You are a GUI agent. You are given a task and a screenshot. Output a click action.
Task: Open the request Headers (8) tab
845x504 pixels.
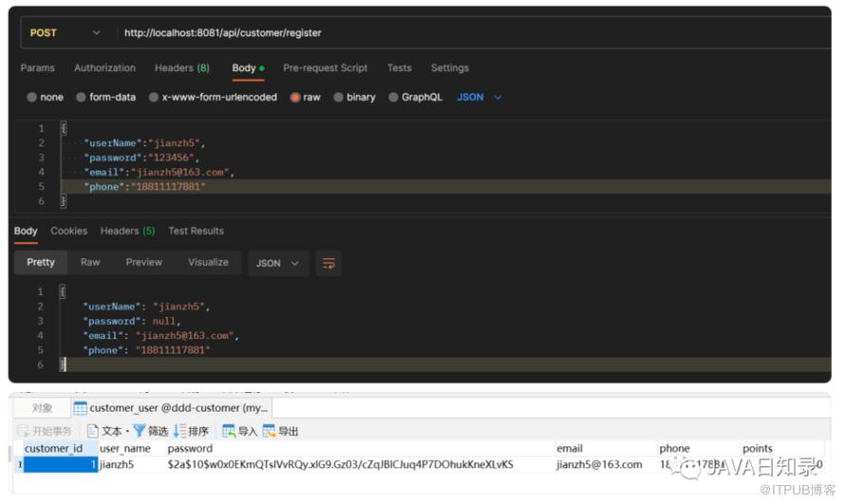coord(182,67)
